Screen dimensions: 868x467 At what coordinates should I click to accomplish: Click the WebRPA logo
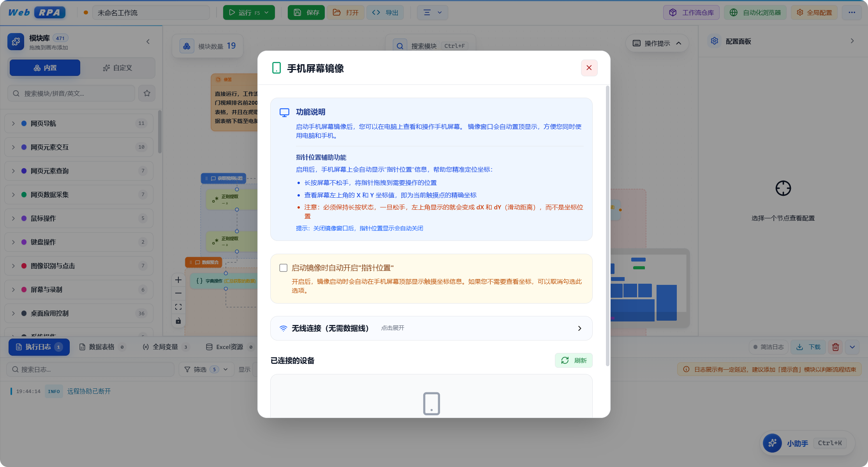pos(37,12)
